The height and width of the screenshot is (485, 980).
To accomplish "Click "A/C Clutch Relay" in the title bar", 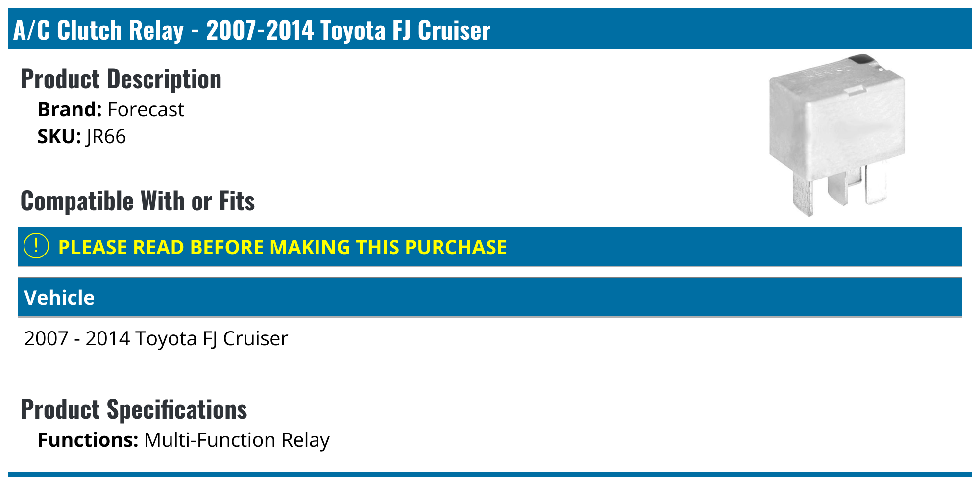I will tap(98, 30).
